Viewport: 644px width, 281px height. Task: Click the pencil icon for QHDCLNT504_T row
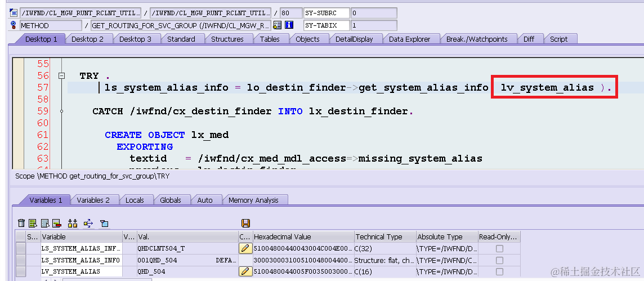coord(245,248)
